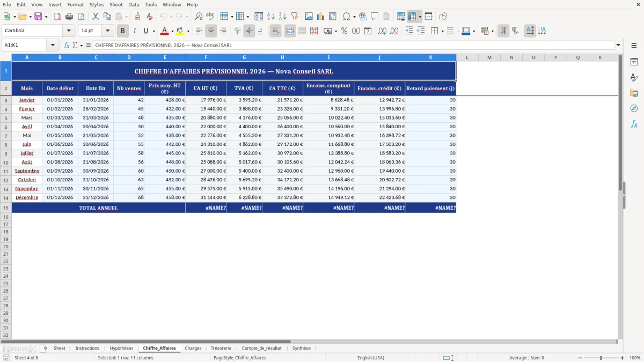The width and height of the screenshot is (644, 362).
Task: Save the document with the floppy icon
Action: click(x=38, y=17)
